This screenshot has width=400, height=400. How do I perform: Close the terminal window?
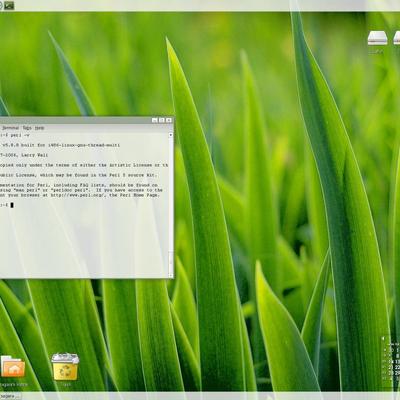(x=169, y=120)
